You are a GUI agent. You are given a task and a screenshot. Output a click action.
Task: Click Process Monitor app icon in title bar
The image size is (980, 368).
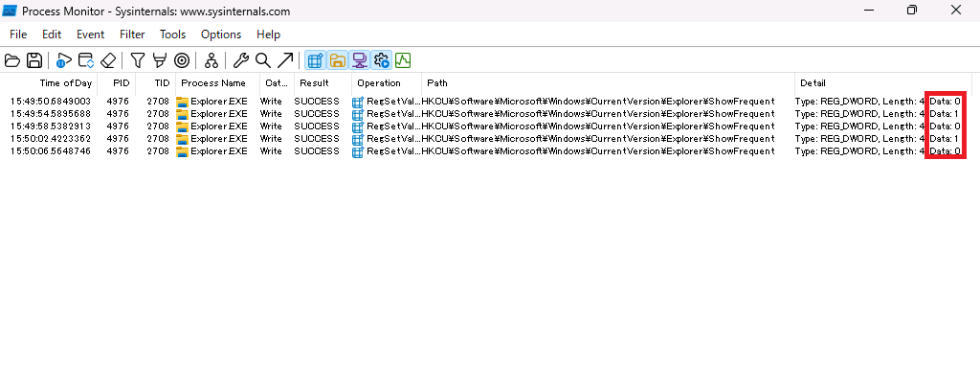pyautogui.click(x=10, y=11)
